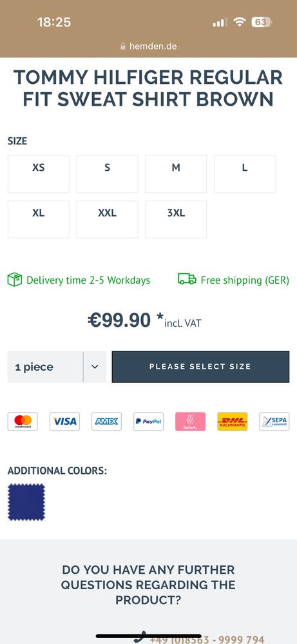
Task: Expand quantity selector chevron arrow
Action: tap(95, 367)
